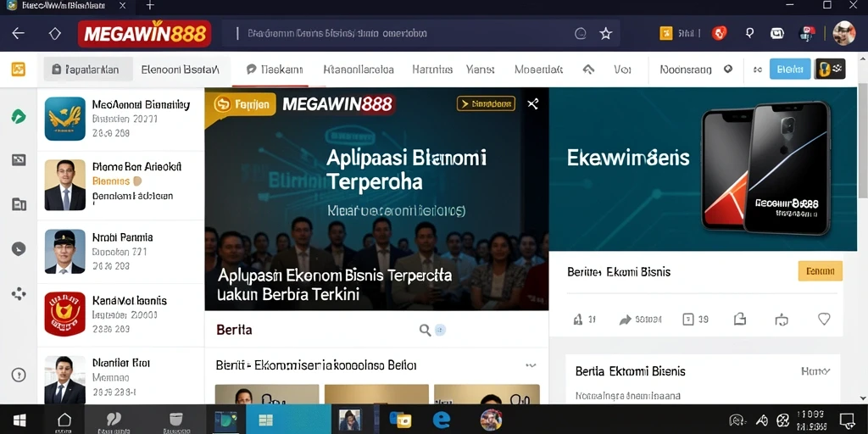Click the comment icon showing 39
The width and height of the screenshot is (868, 434).
tap(695, 320)
